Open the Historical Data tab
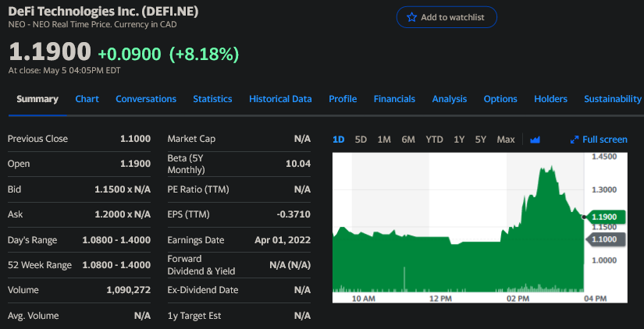This screenshot has width=644, height=329. pos(280,99)
